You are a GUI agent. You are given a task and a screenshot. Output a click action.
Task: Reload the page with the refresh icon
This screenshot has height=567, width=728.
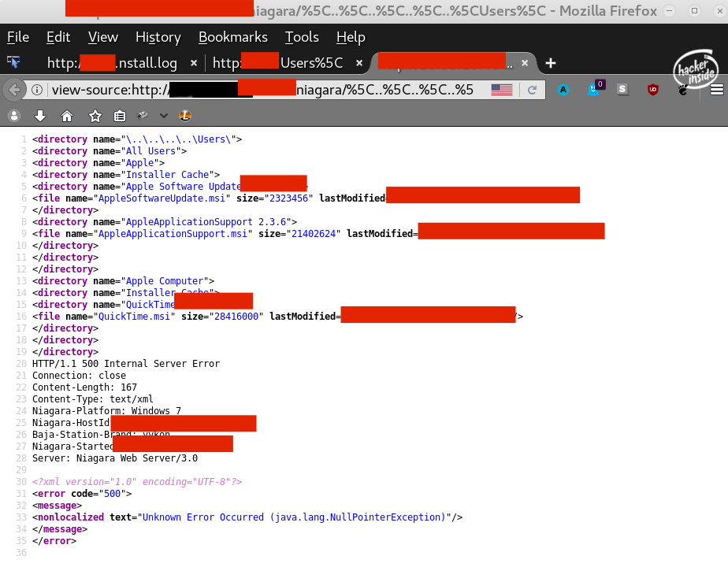[532, 90]
